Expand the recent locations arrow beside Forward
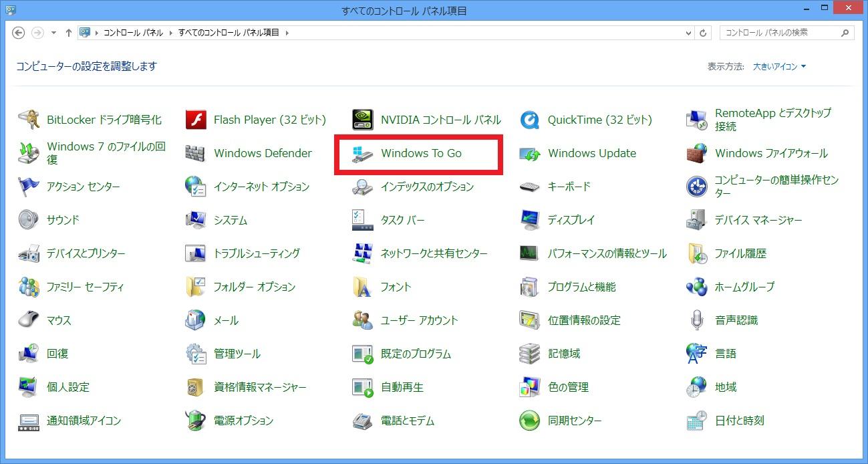Viewport: 868px width, 464px height. click(53, 33)
